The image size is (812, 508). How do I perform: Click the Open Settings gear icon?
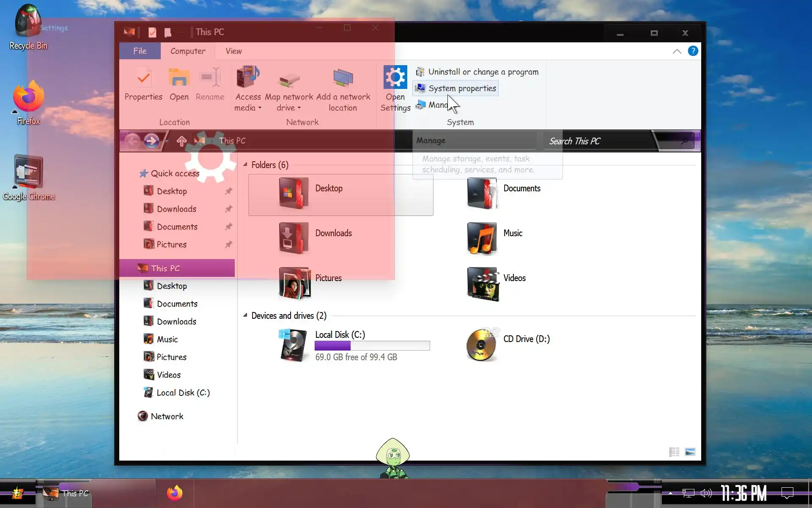395,77
